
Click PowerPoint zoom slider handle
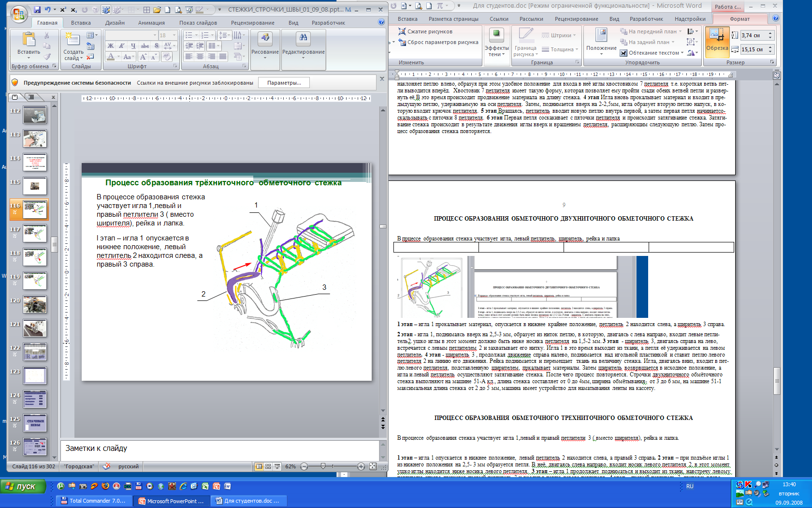click(323, 466)
